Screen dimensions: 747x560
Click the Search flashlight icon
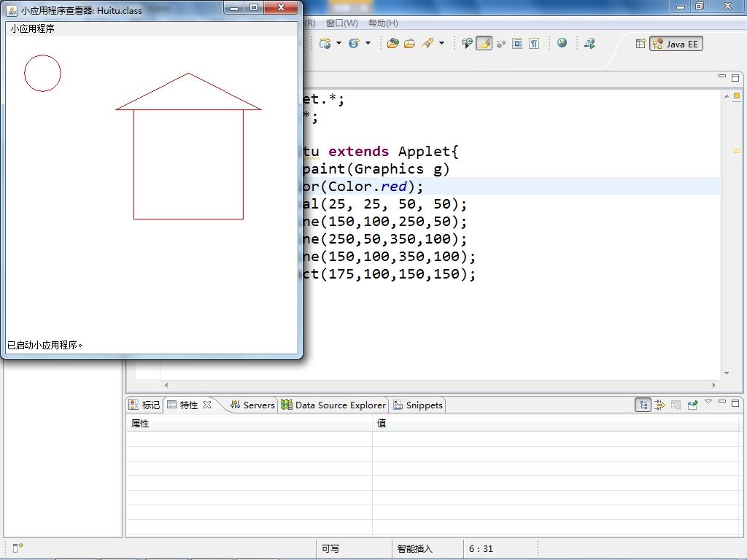pyautogui.click(x=427, y=43)
